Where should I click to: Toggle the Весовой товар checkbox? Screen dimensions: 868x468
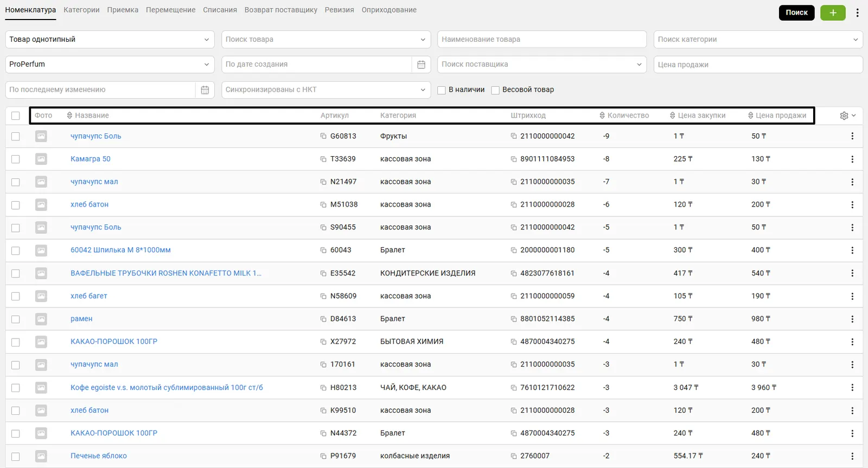(x=495, y=90)
